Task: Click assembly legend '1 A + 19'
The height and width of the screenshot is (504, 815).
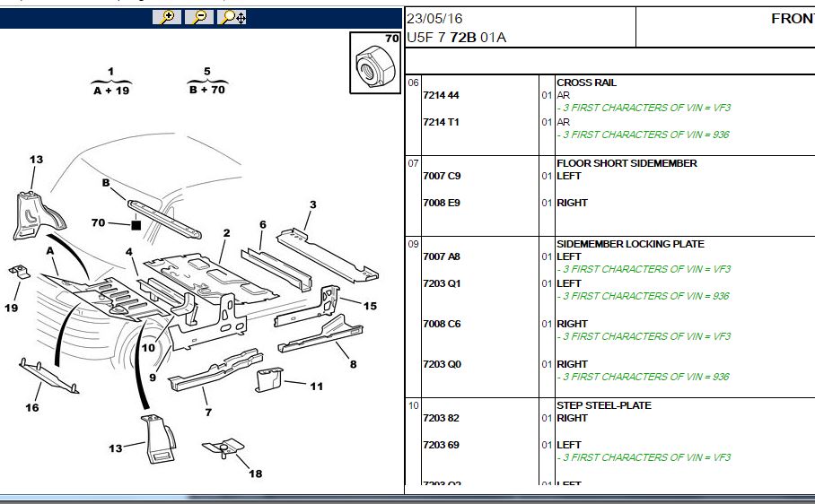Action: [x=111, y=81]
